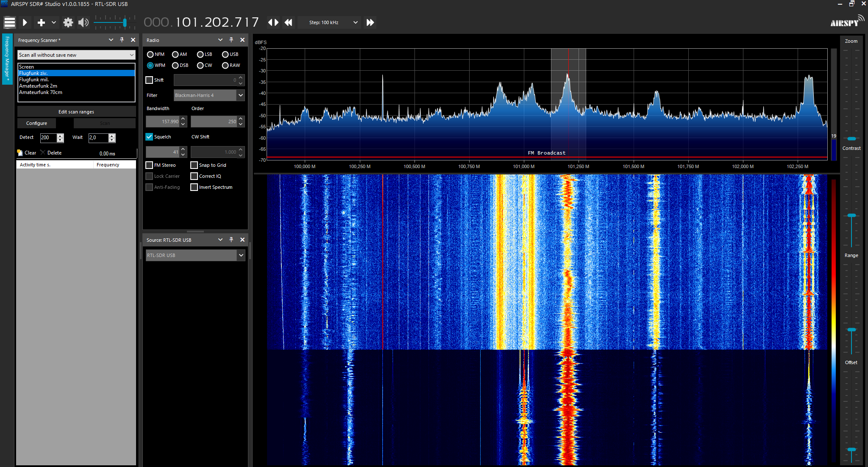The width and height of the screenshot is (868, 467).
Task: Open the hamburger main menu
Action: (9, 22)
